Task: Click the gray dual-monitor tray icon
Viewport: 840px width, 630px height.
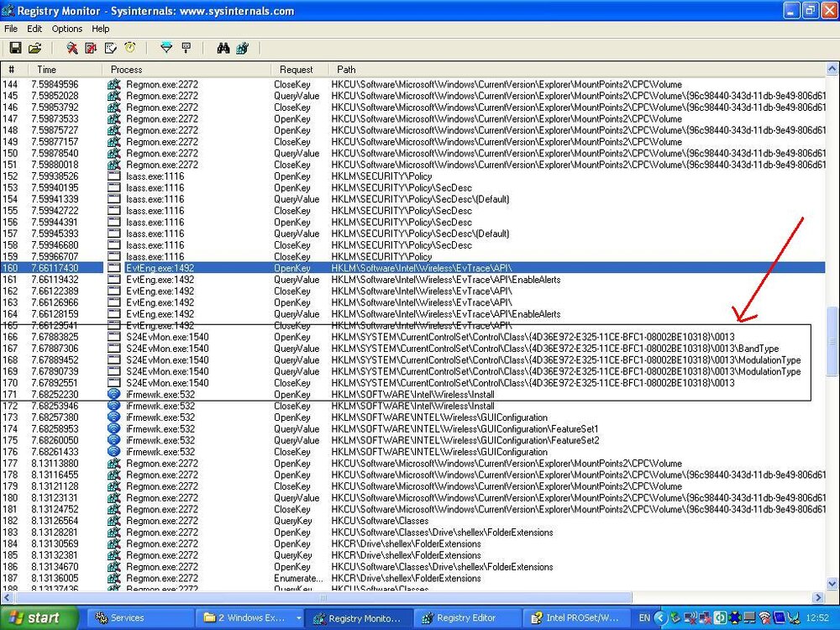Action: coord(750,618)
